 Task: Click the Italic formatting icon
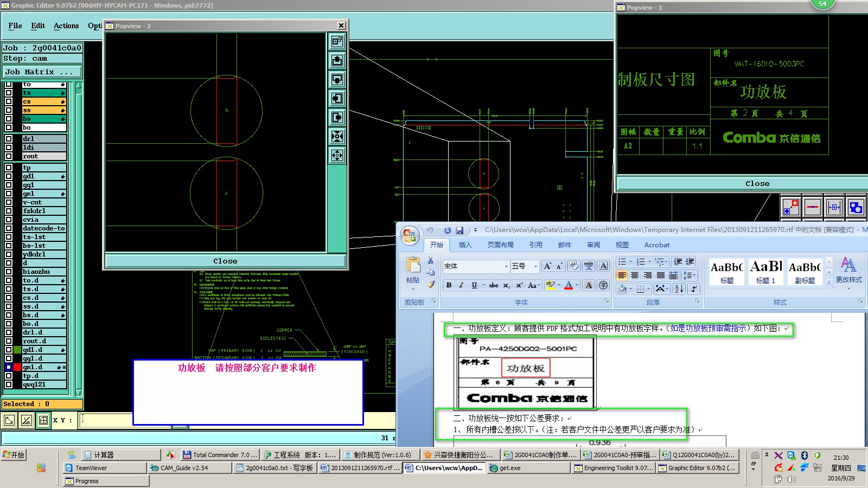click(x=461, y=285)
